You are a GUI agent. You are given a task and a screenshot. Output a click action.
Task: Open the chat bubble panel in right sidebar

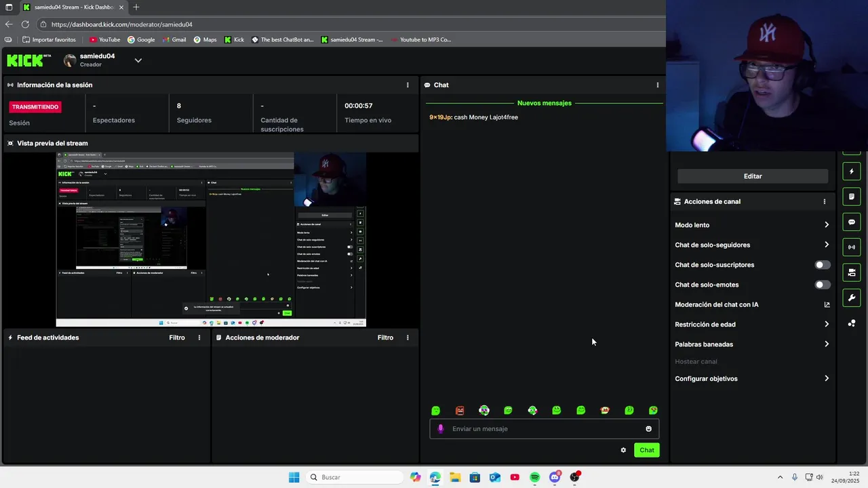pyautogui.click(x=852, y=222)
